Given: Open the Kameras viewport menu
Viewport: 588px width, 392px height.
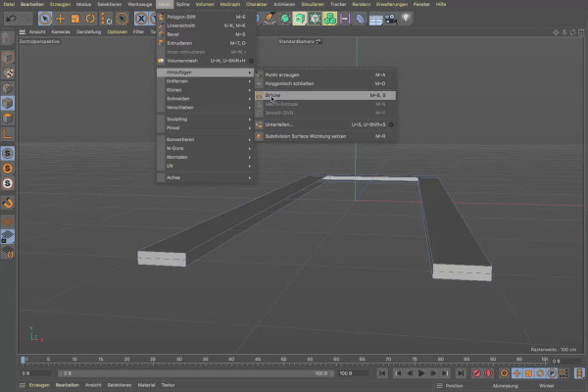Looking at the screenshot, I should [61, 32].
